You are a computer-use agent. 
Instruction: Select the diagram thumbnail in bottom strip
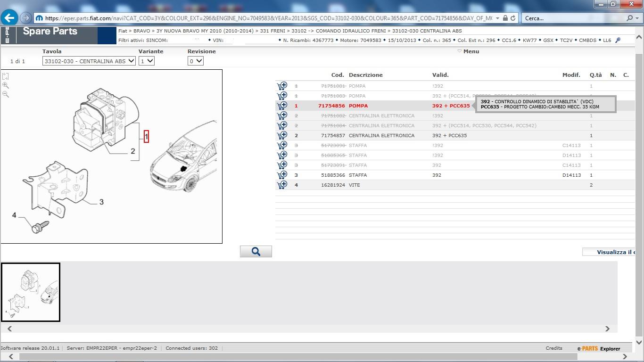[31, 292]
